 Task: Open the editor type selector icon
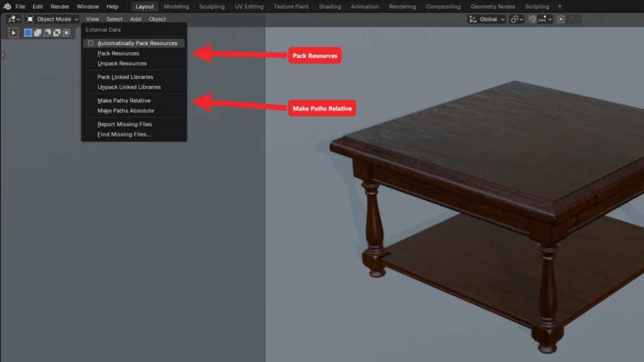pyautogui.click(x=14, y=19)
